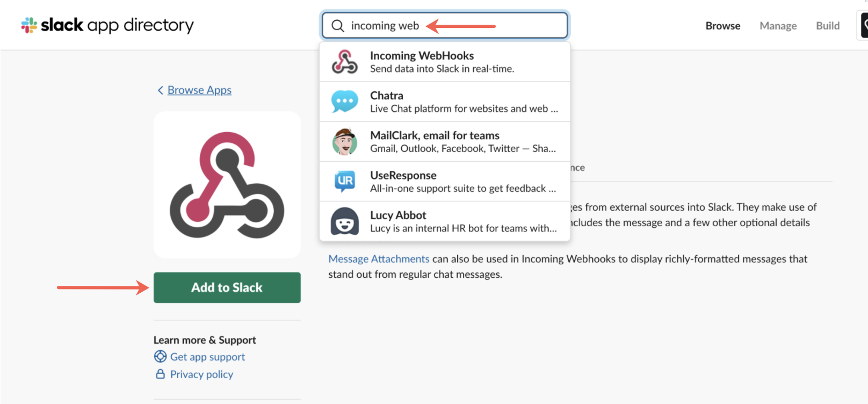Screen dimensions: 868x404
Task: Click the 'Learn more & Support' heading
Action: tap(205, 340)
